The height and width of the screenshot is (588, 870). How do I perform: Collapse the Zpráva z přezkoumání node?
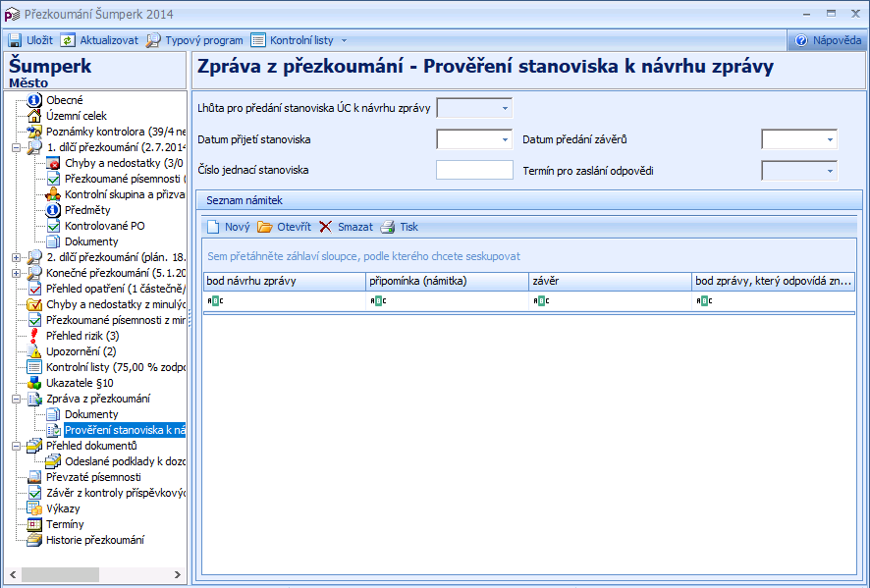[x=16, y=399]
